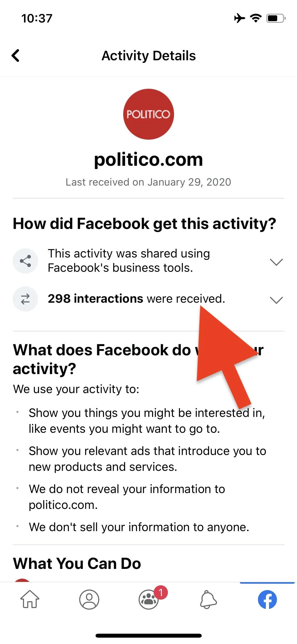The image size is (297, 644).
Task: Open the Notifications bell tab
Action: 208,599
